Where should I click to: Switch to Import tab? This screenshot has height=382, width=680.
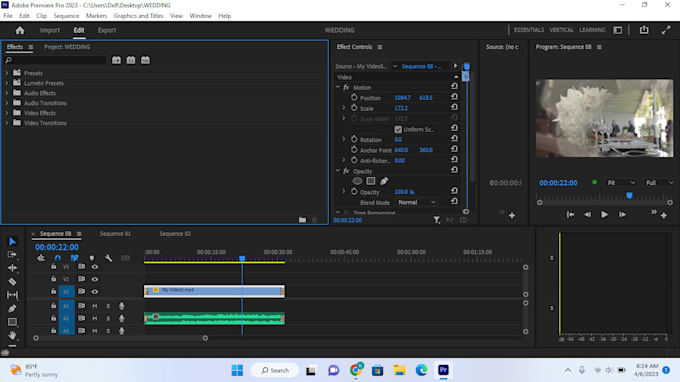point(50,30)
